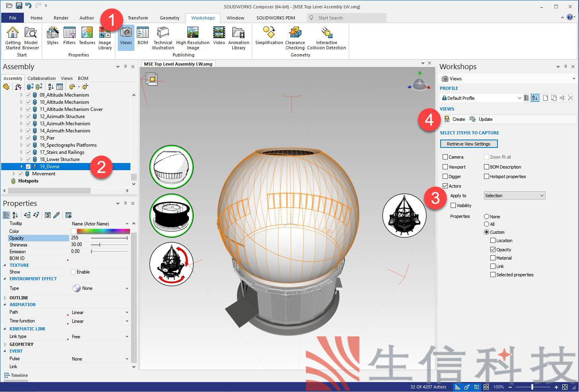The width and height of the screenshot is (579, 392).
Task: Click the rotating telescope view thumbnail
Action: (x=171, y=264)
